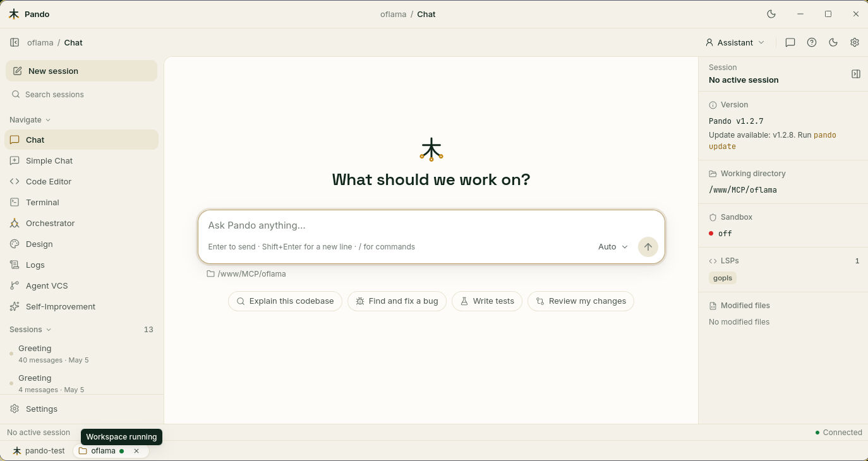
Task: Collapse the Navigate section
Action: point(30,119)
